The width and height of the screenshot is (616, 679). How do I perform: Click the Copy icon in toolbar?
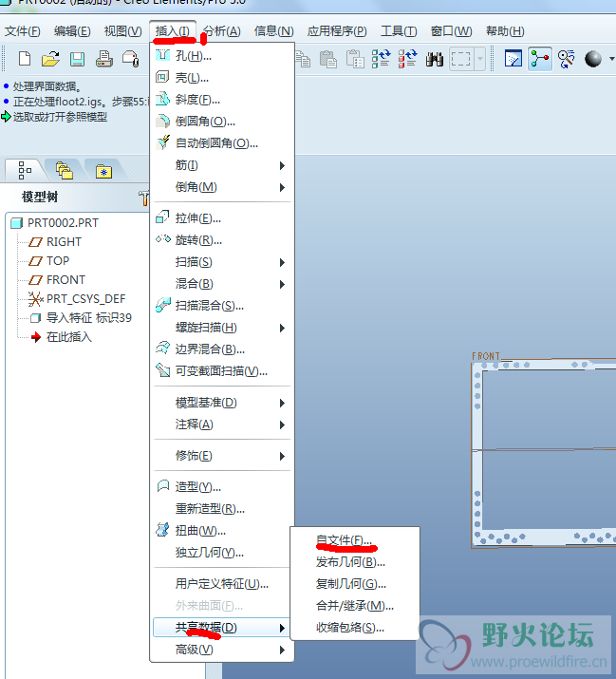pos(303,59)
